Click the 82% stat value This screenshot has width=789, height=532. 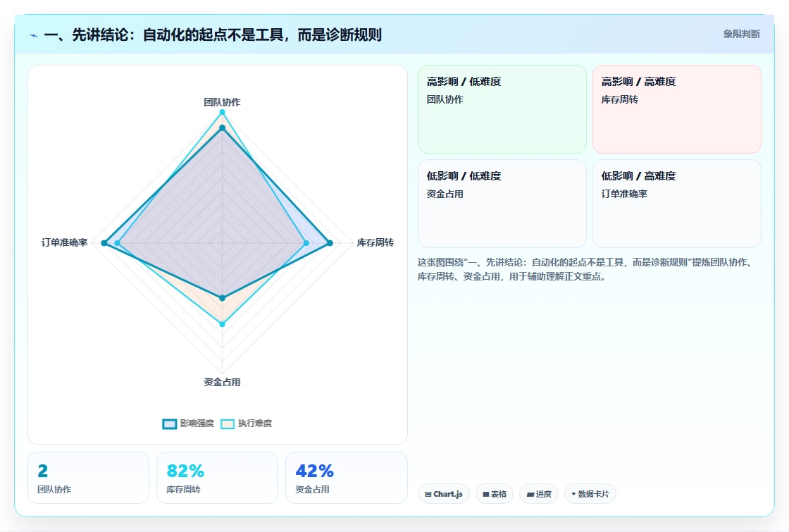click(x=185, y=471)
